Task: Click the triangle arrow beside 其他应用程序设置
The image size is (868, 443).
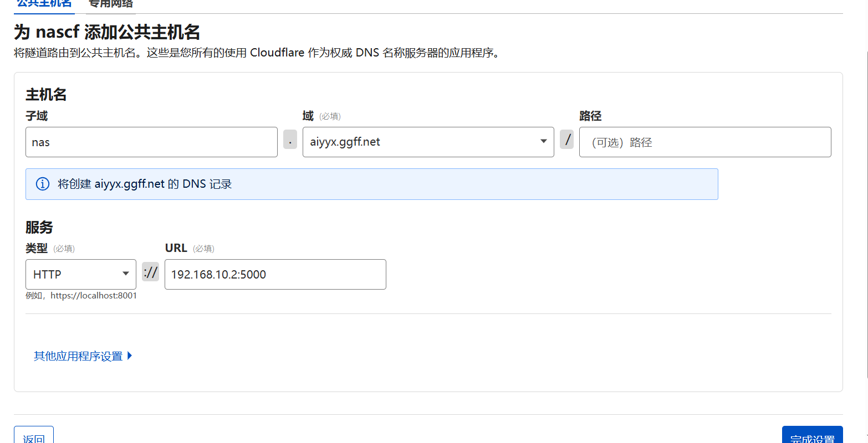Action: [x=130, y=356]
